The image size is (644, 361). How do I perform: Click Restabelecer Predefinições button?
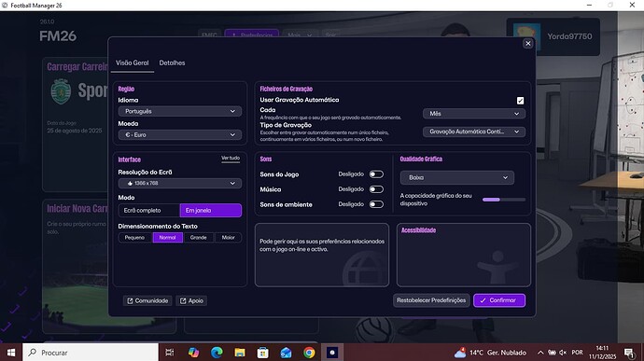[x=431, y=300]
